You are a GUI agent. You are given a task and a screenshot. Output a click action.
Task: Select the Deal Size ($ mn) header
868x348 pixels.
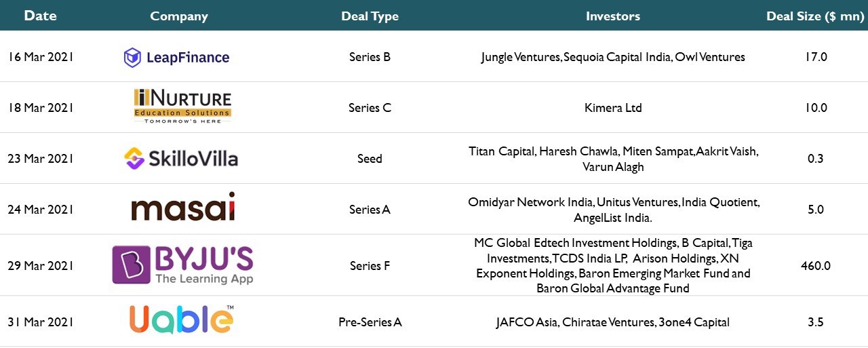click(x=815, y=16)
